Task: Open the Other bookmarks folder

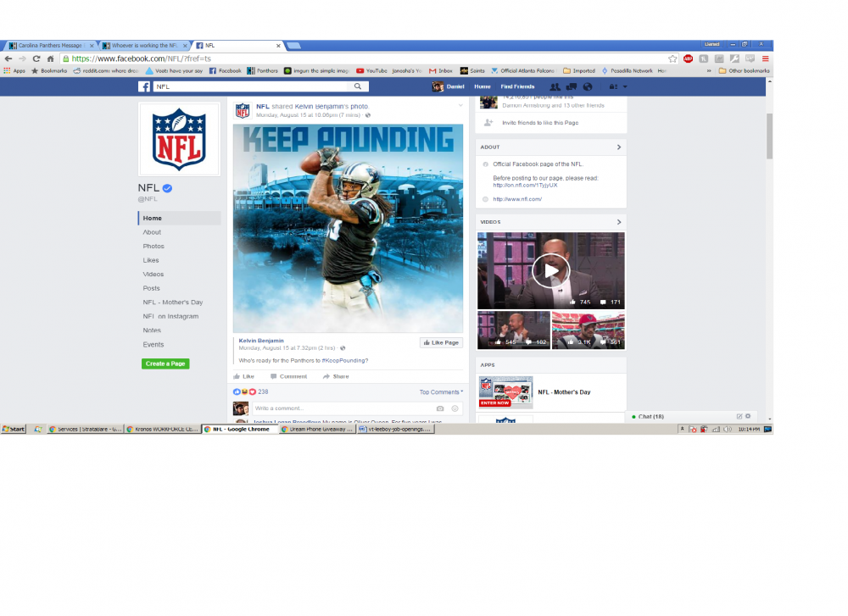Action: [744, 71]
